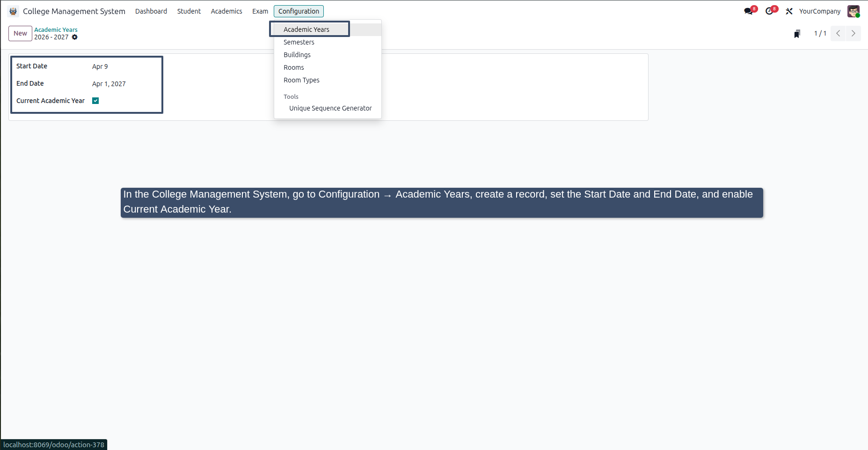Click the gear icon beside 2026 - 2027
The width and height of the screenshot is (868, 450).
point(75,37)
